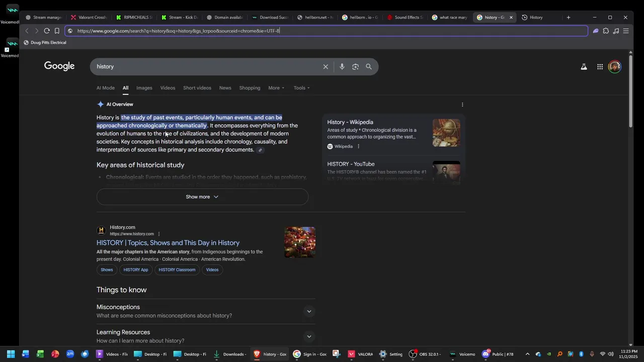Click the link chip after AI Overview paragraph
Viewport: 644px width, 362px height.
tap(260, 150)
